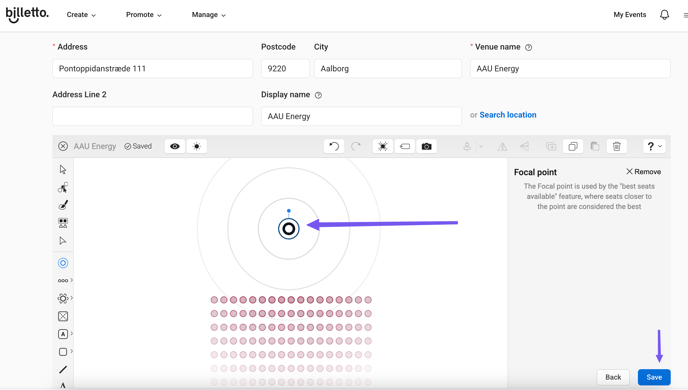The height and width of the screenshot is (390, 688).
Task: Select the brush selection tool
Action: [63, 205]
